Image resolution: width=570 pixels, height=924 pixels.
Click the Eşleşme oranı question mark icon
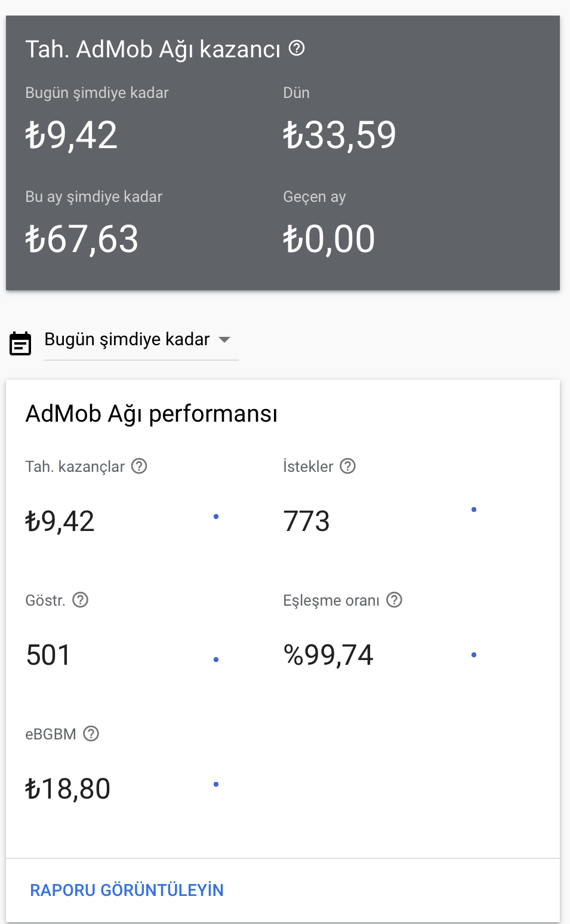395,600
